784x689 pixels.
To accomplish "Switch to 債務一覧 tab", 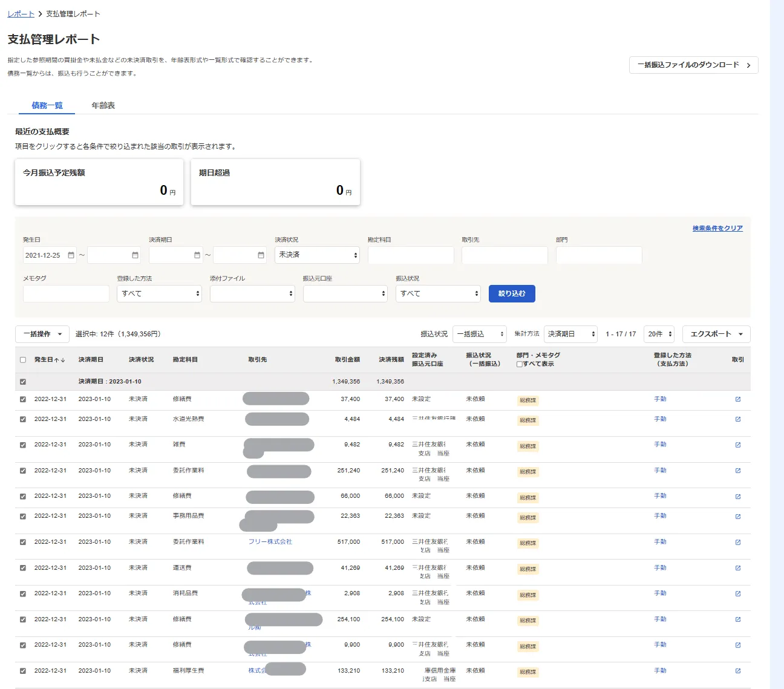I will (x=47, y=105).
